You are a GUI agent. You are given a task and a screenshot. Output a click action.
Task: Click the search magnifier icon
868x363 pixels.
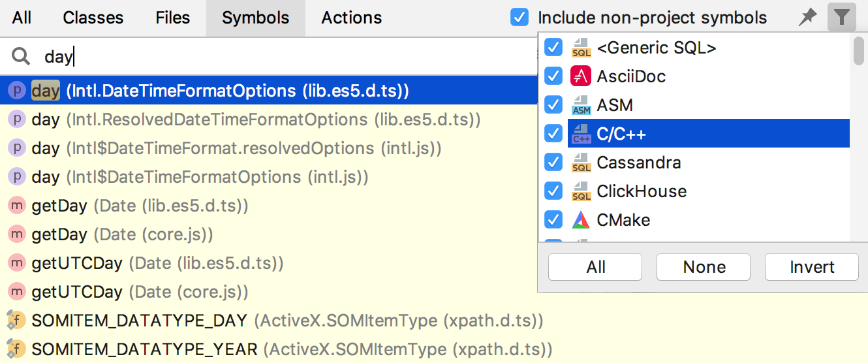[x=22, y=57]
